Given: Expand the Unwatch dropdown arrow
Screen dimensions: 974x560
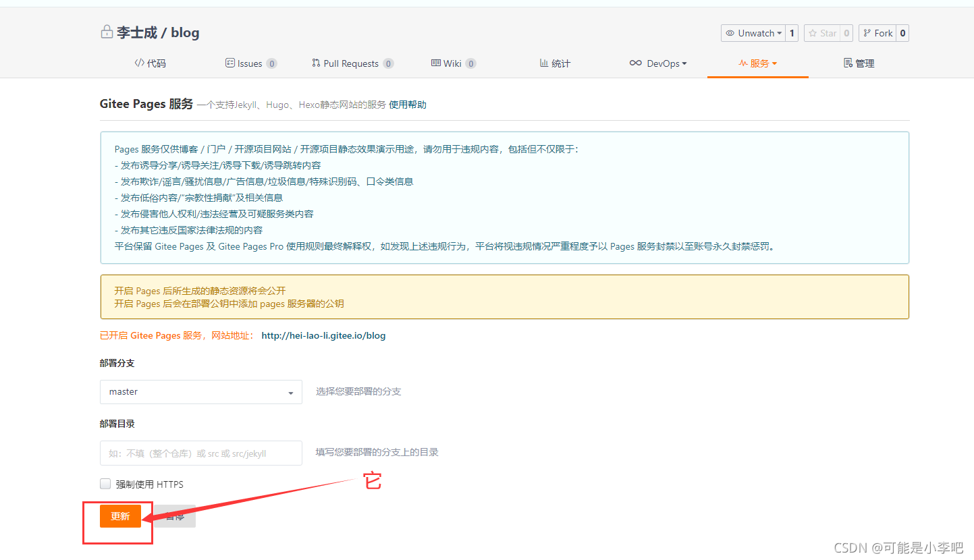Looking at the screenshot, I should pos(780,33).
